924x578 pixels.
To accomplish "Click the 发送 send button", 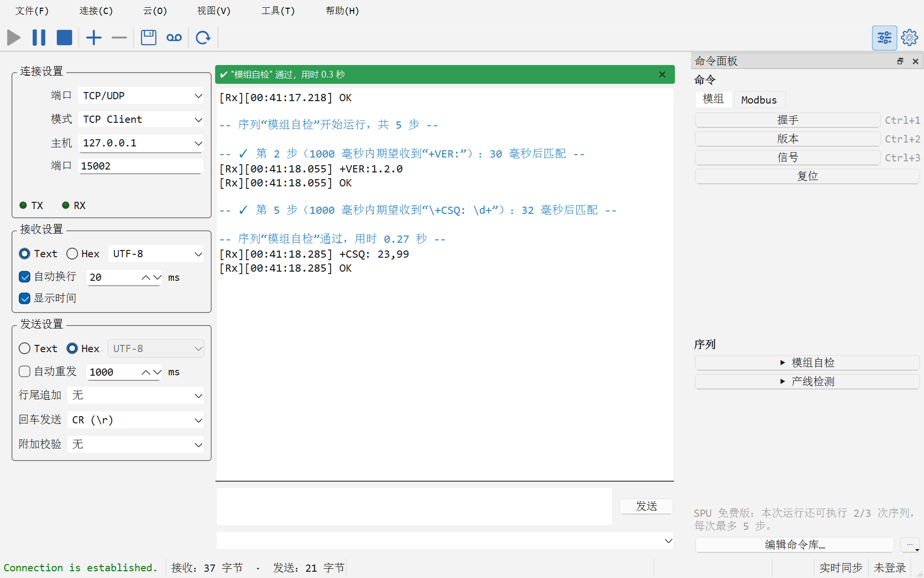I will pyautogui.click(x=646, y=506).
